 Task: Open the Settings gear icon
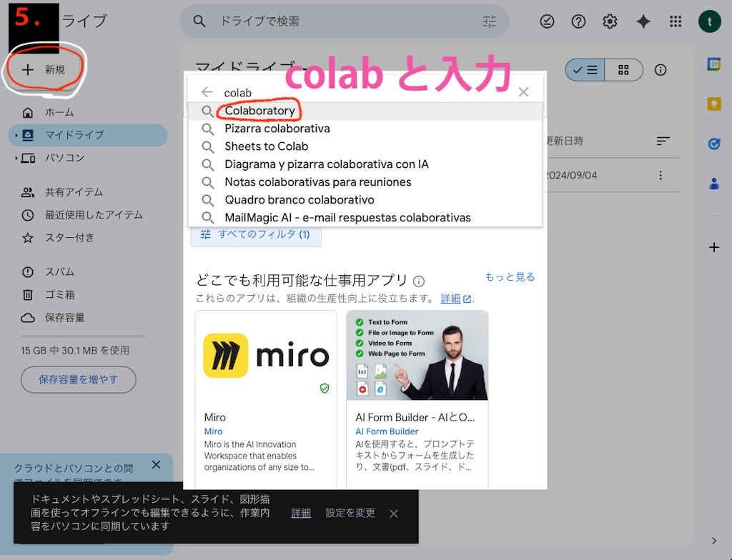click(x=610, y=21)
